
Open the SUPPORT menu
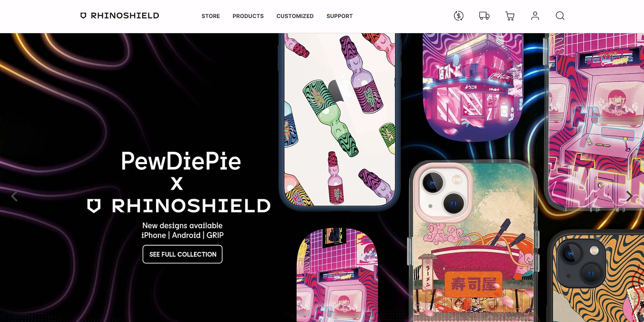click(340, 16)
